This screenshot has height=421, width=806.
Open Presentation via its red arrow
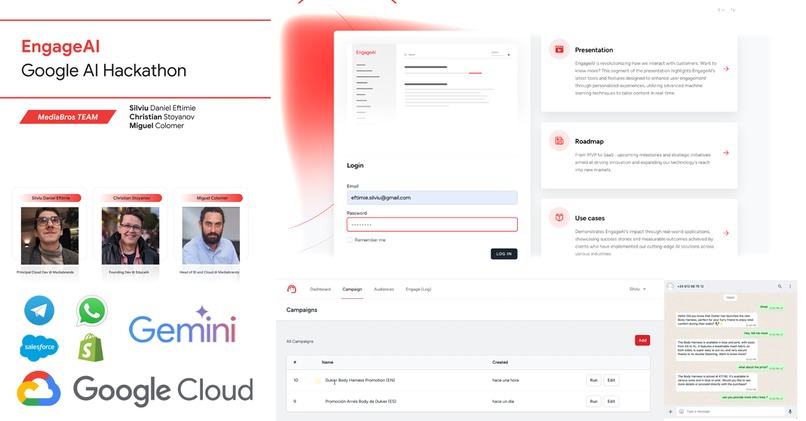point(726,68)
